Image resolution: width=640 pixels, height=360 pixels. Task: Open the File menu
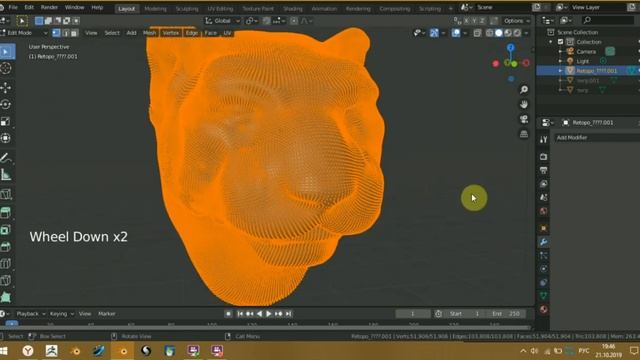coord(13,7)
